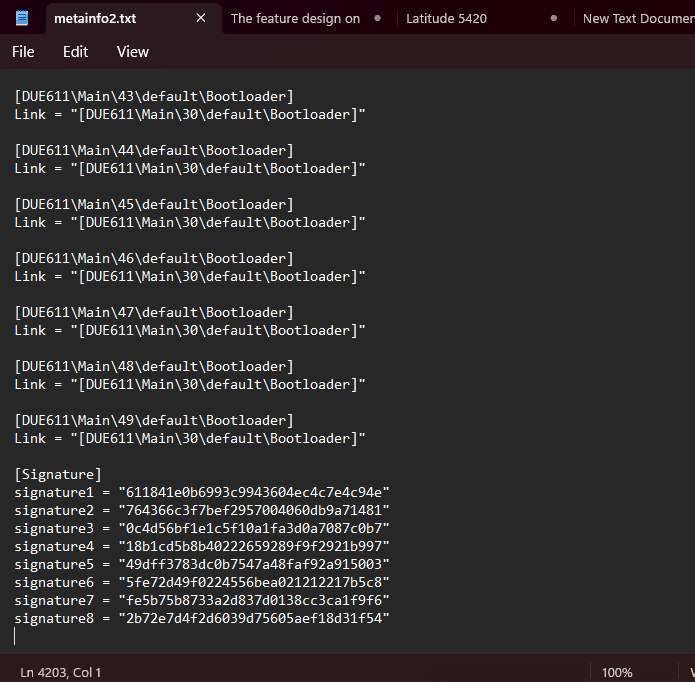Click the Notepad app icon in title bar

coord(22,18)
